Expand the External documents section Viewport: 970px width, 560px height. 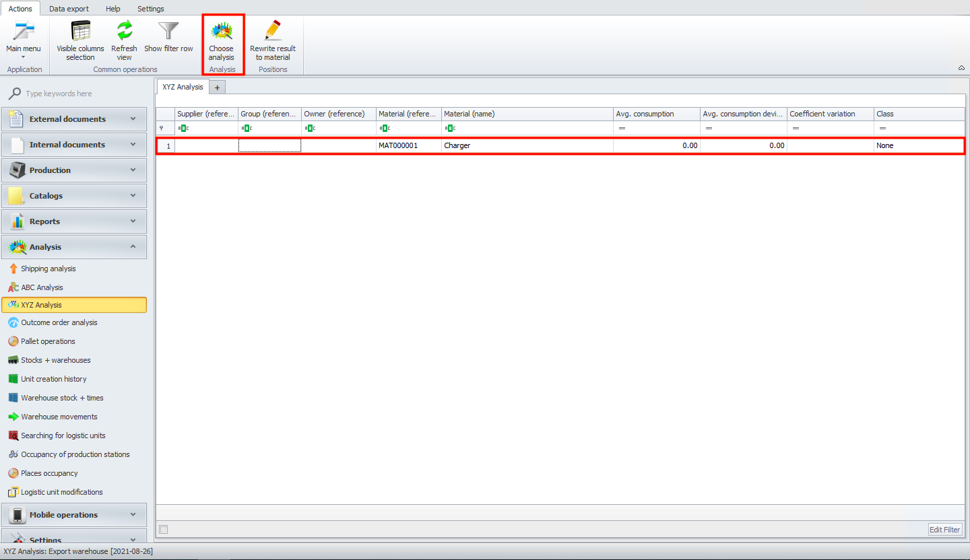pyautogui.click(x=74, y=119)
